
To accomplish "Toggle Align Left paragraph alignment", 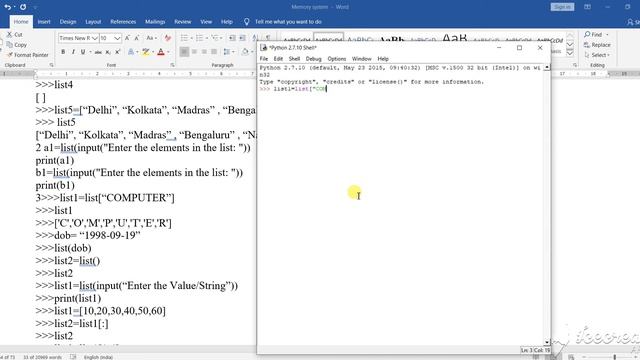I will point(184,52).
